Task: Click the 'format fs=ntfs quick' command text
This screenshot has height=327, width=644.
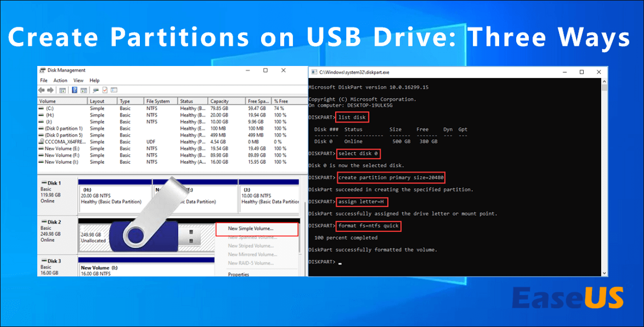Action: click(369, 226)
